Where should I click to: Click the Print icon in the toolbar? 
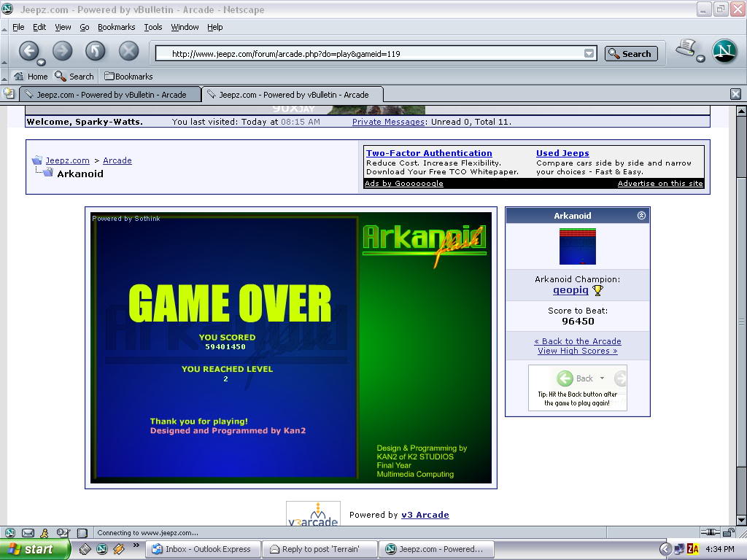pos(686,50)
